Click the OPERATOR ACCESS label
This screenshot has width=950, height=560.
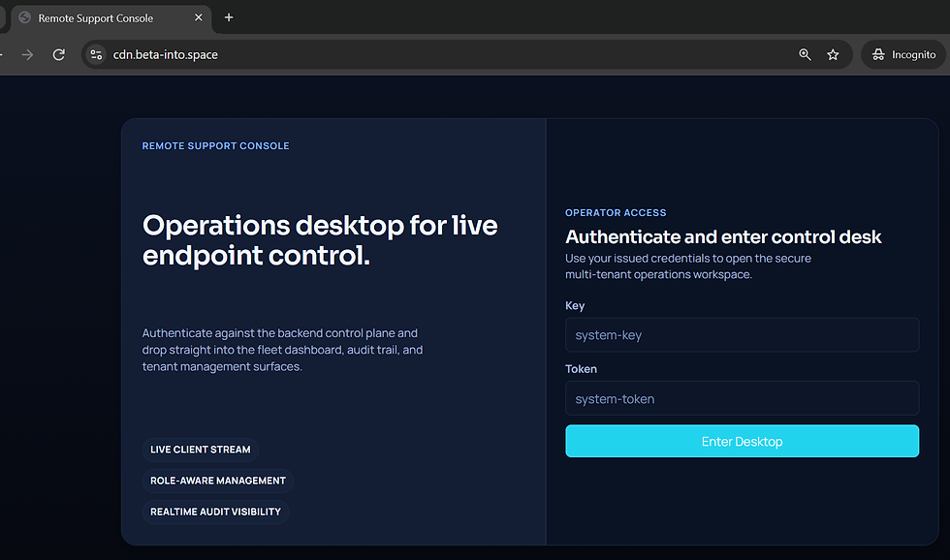click(x=616, y=212)
